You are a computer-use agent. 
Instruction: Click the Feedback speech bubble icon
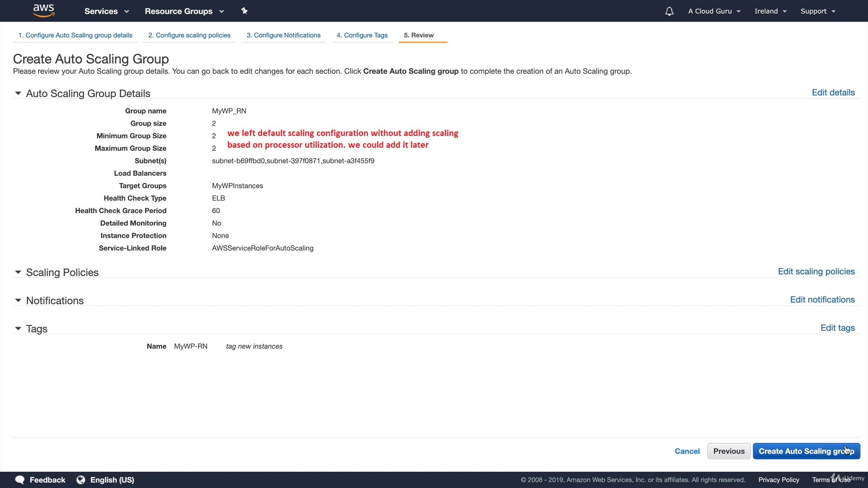pos(20,480)
